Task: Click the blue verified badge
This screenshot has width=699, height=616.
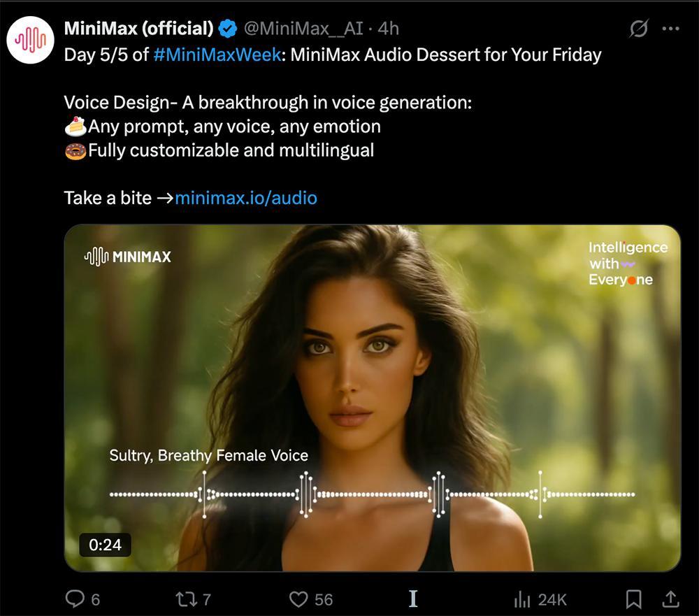Action: point(227,29)
